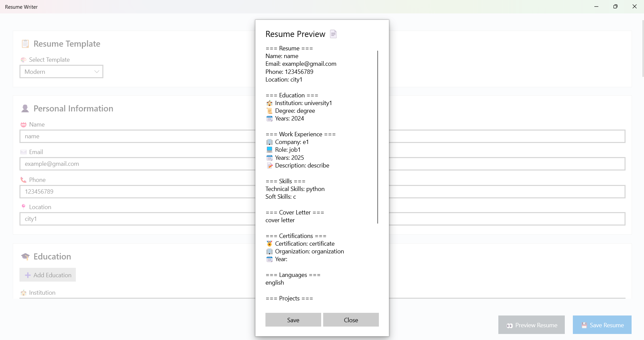644x340 pixels.
Task: Click the pin icon beside Location label
Action: 23,206
